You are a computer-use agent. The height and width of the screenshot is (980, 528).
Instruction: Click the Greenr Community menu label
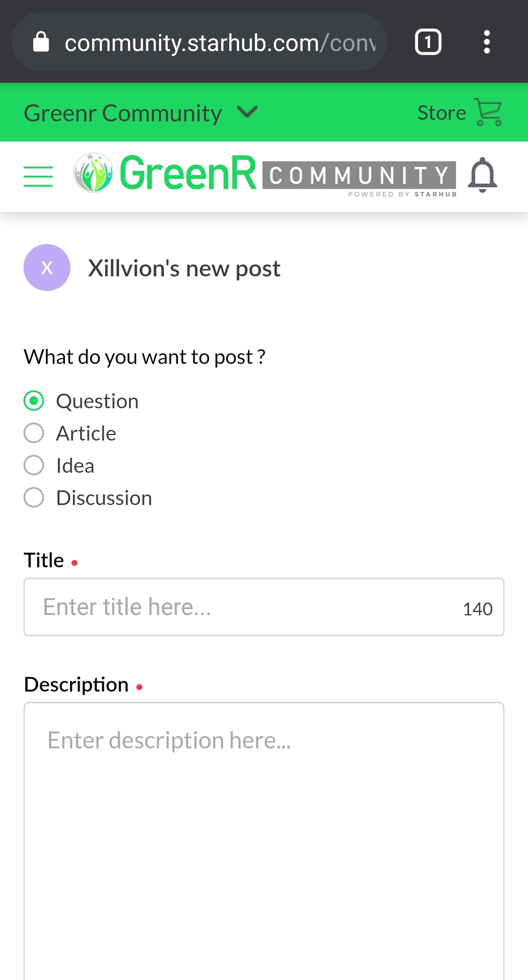click(122, 113)
